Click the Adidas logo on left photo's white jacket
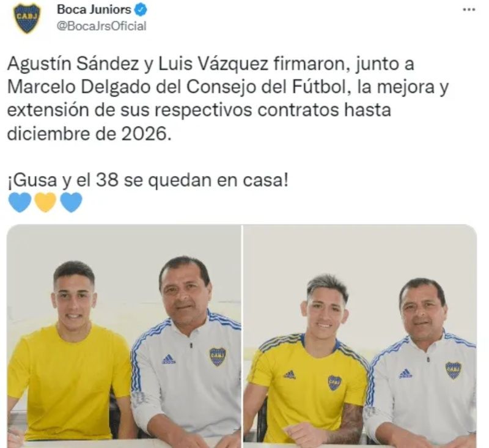Viewport: 489px width, 448px height. pos(169,359)
